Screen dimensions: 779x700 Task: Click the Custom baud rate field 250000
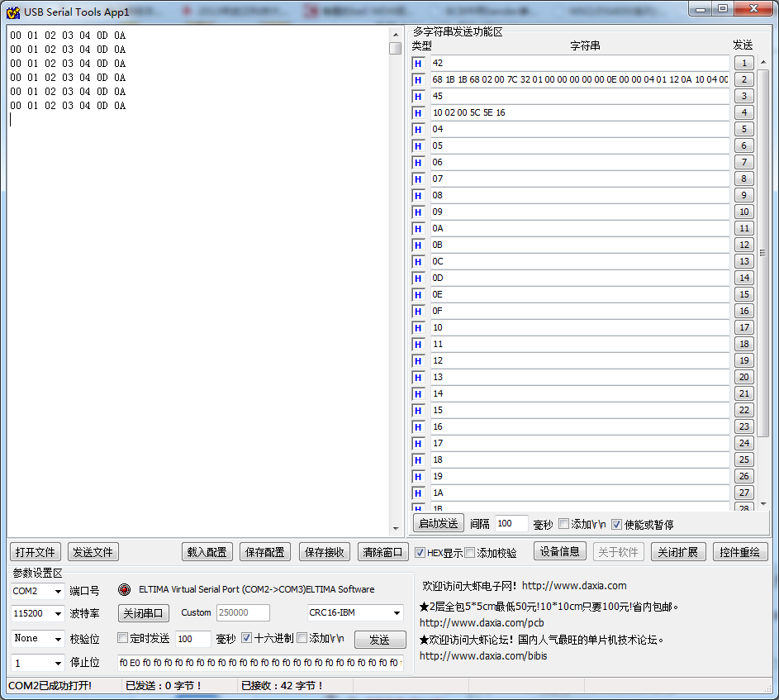click(243, 612)
